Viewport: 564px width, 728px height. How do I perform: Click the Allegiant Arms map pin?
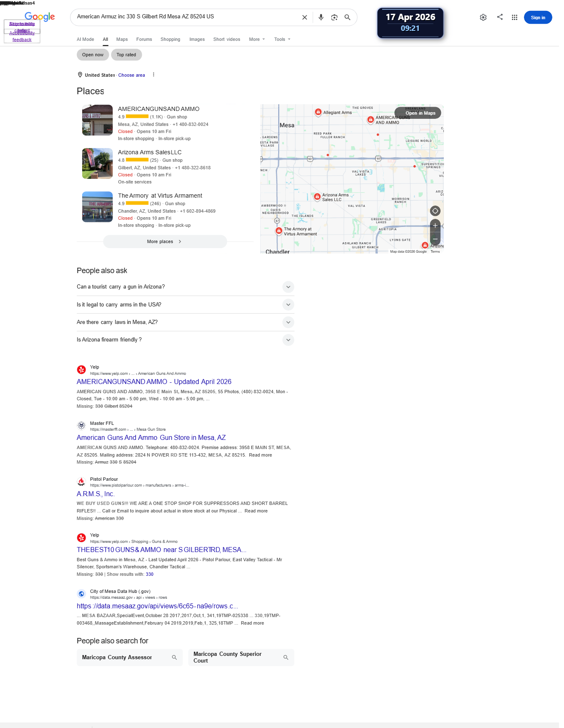(318, 112)
